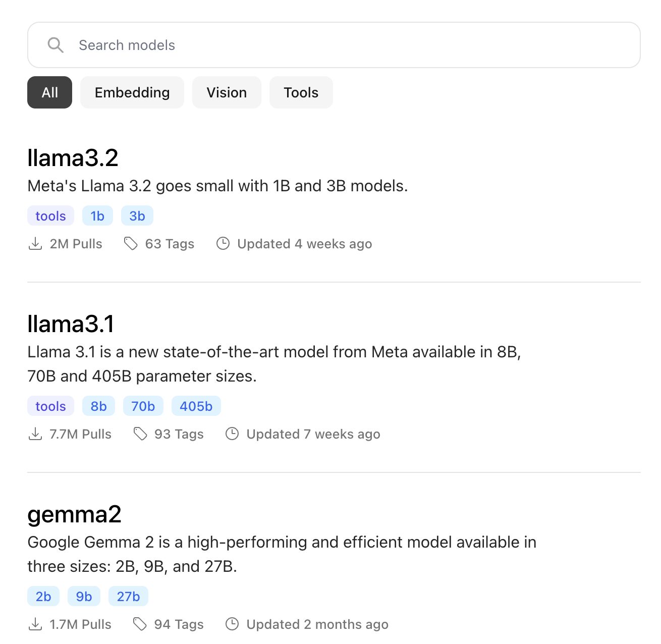Enable the Embedding filter
Image resolution: width=661 pixels, height=644 pixels.
(x=132, y=92)
